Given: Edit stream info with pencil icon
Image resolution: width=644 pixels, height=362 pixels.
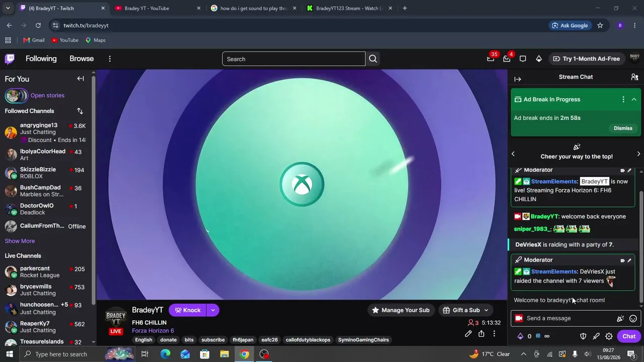Looking at the screenshot, I should [x=468, y=333].
